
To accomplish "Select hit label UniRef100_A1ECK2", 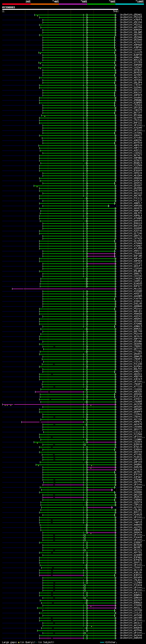I will [131, 316].
